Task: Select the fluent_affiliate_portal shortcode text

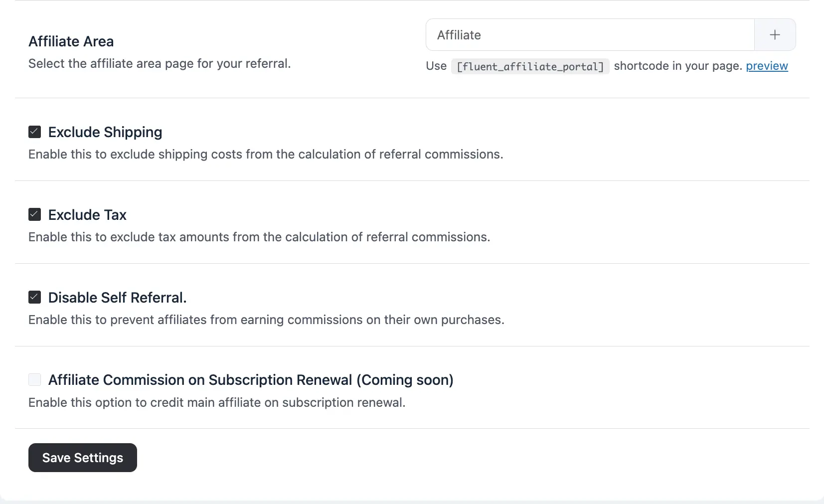Action: (x=530, y=66)
